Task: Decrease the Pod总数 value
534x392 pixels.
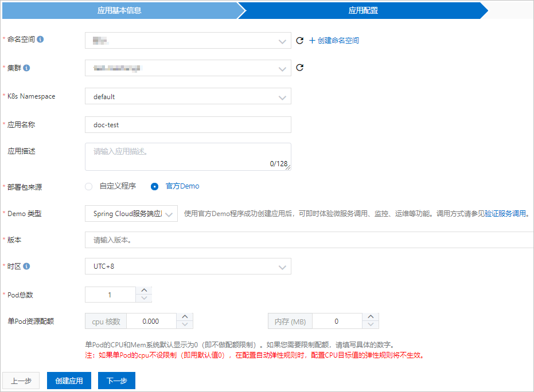Action: [x=144, y=298]
